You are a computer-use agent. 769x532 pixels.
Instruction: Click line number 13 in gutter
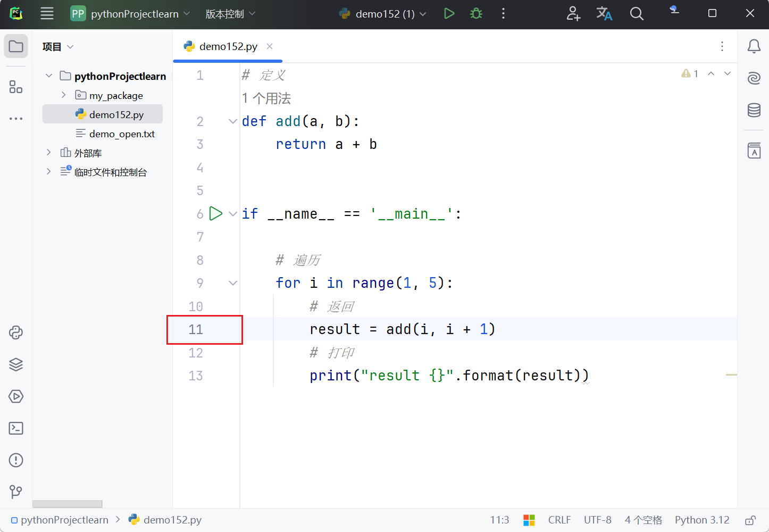tap(196, 376)
